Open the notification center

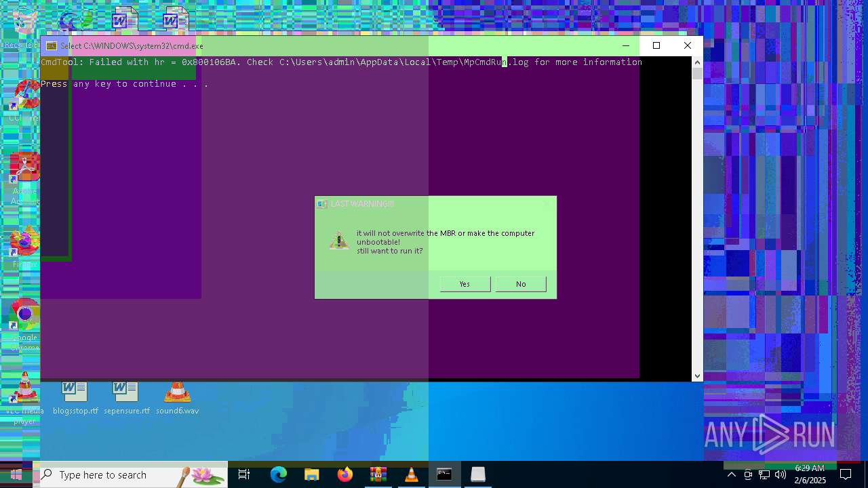[846, 474]
